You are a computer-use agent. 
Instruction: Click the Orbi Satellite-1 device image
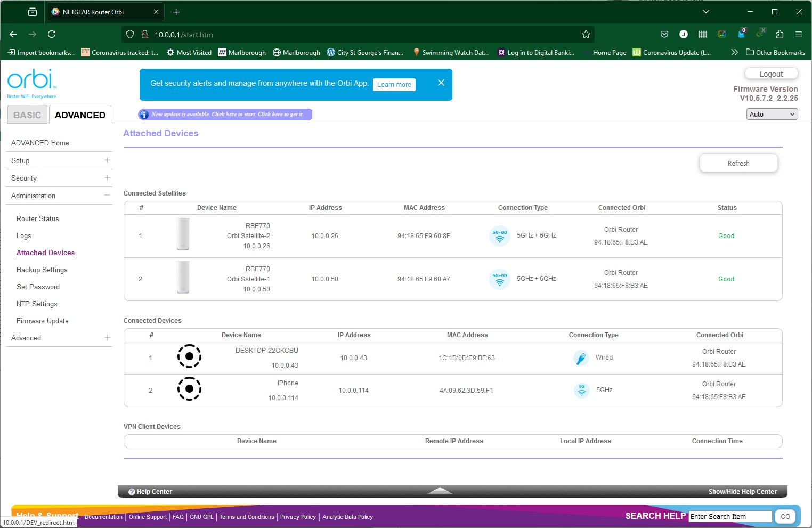click(183, 277)
